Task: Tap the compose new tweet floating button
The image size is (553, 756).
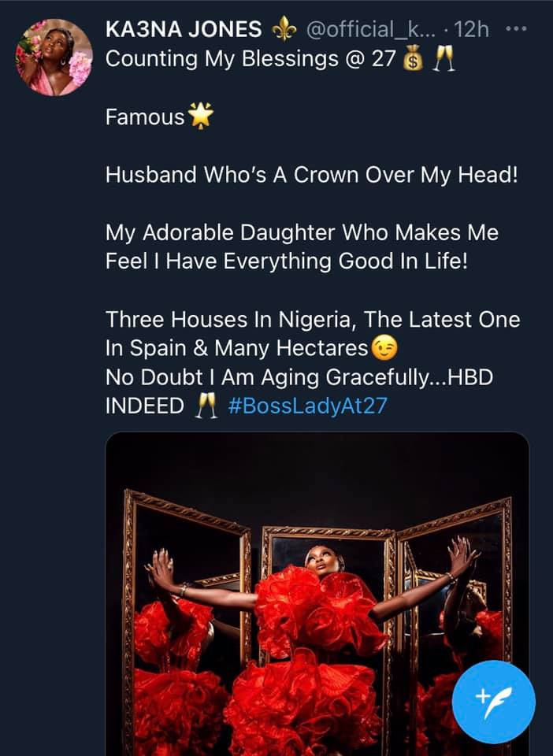Action: coord(495,701)
